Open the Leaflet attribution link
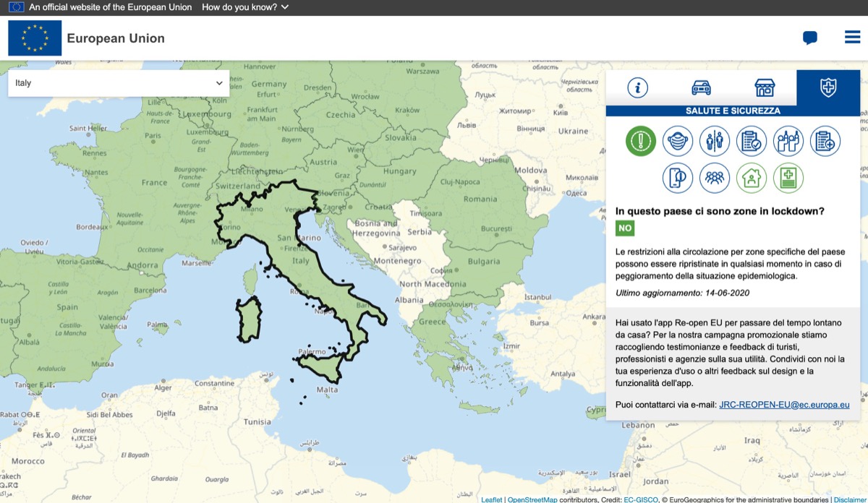The width and height of the screenshot is (868, 503). (492, 499)
